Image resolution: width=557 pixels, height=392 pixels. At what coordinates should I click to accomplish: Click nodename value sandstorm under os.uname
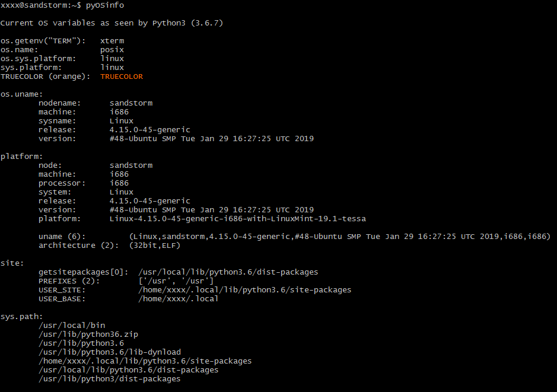click(131, 103)
